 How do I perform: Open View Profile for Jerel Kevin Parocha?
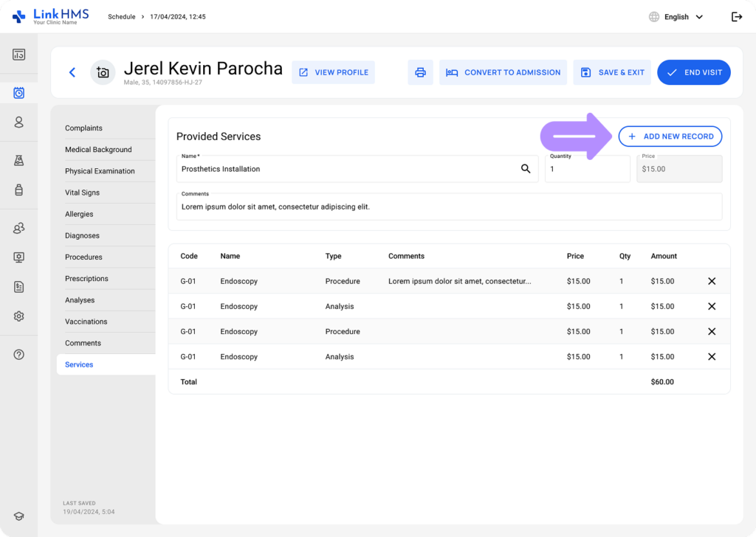333,72
